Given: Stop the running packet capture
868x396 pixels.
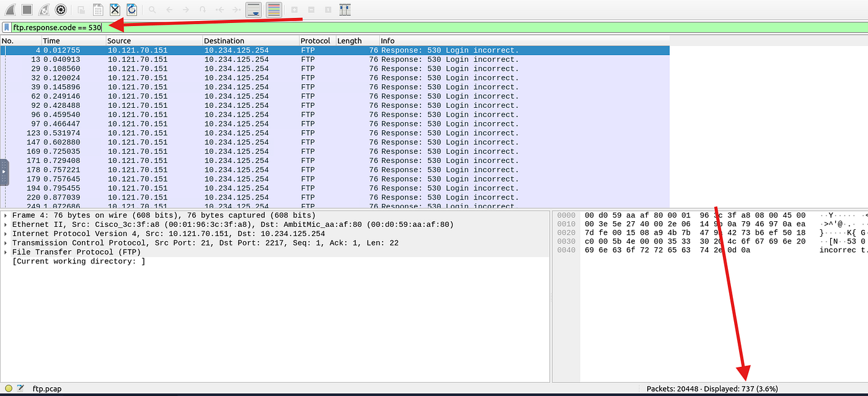Looking at the screenshot, I should 27,9.
